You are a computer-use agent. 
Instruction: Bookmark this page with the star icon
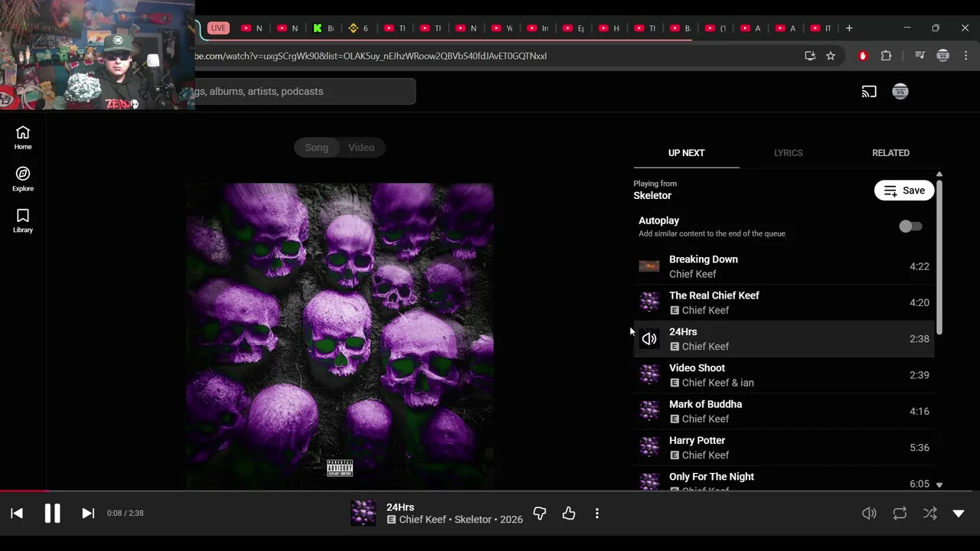point(831,56)
